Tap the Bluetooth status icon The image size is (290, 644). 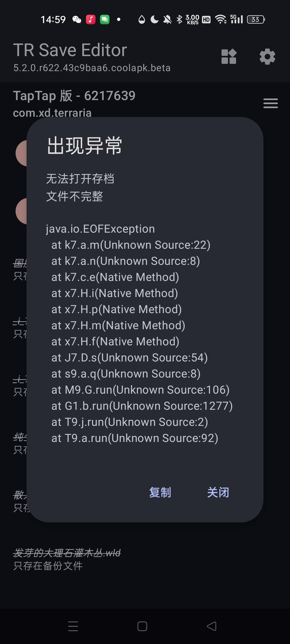[179, 20]
